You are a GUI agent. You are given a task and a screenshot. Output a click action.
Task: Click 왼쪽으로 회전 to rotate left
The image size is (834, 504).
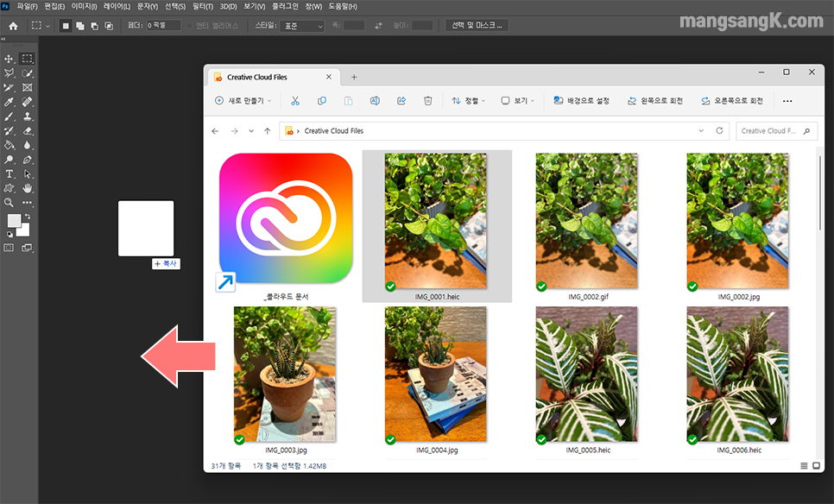point(654,100)
